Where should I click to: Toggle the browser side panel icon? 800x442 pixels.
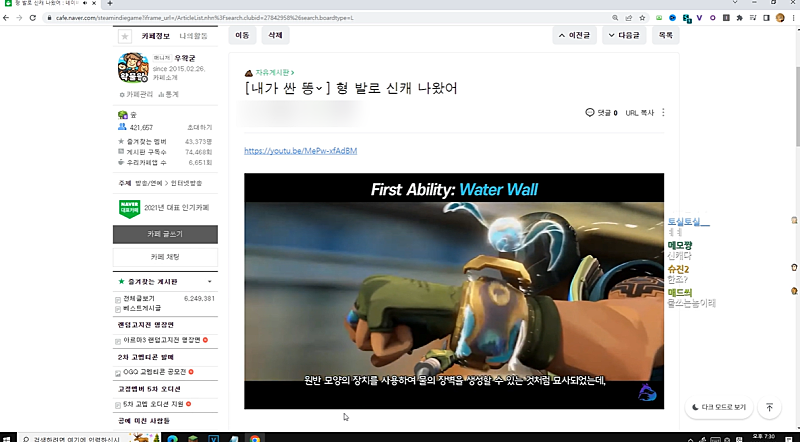pyautogui.click(x=766, y=18)
